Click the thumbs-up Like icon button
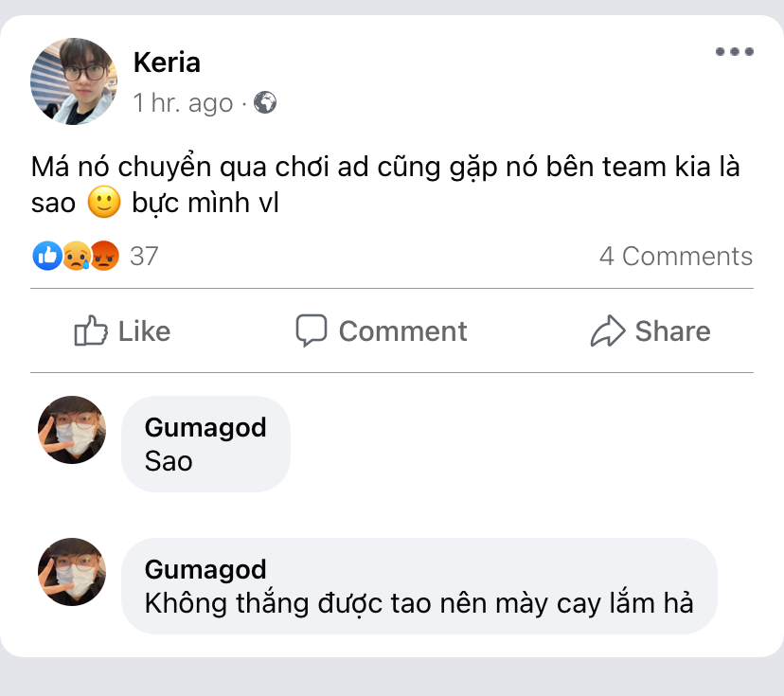This screenshot has width=784, height=696. [91, 330]
